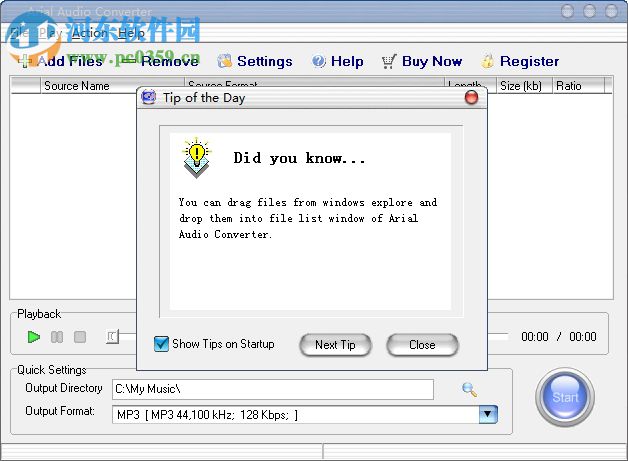The image size is (628, 461).
Task: Click Add Files in the toolbar
Action: point(60,61)
